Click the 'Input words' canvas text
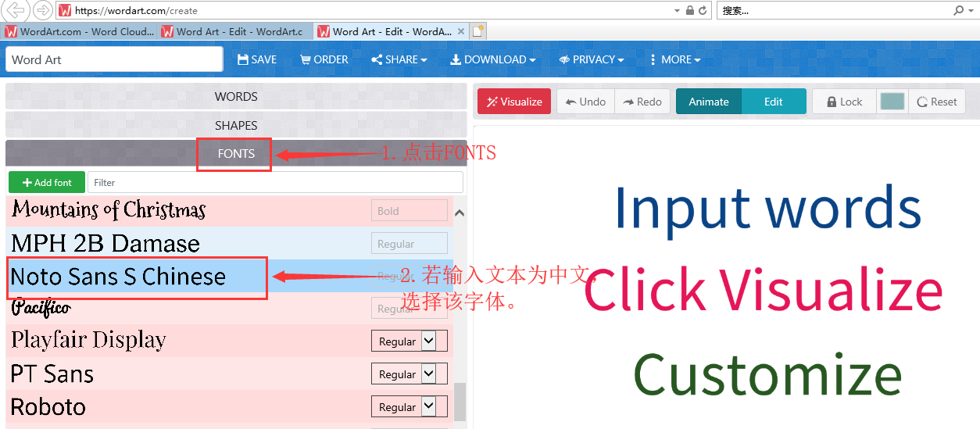Screen dimensions: 980x429 coord(767,209)
